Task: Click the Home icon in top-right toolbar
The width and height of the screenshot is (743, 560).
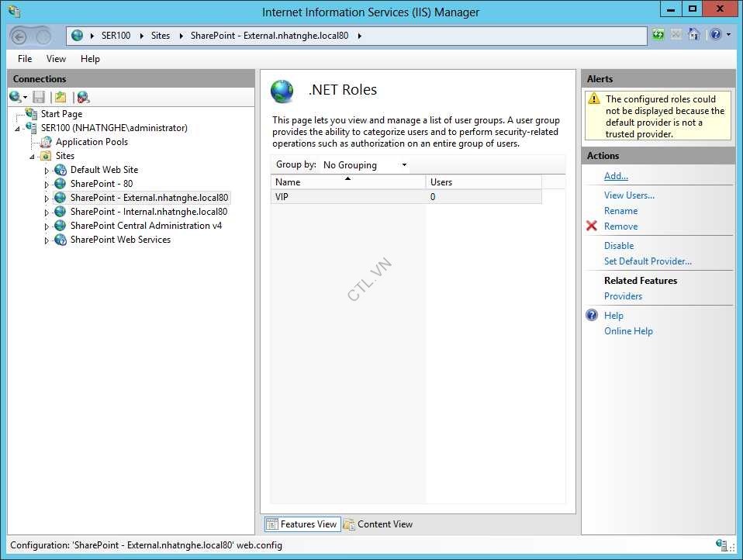Action: [694, 35]
